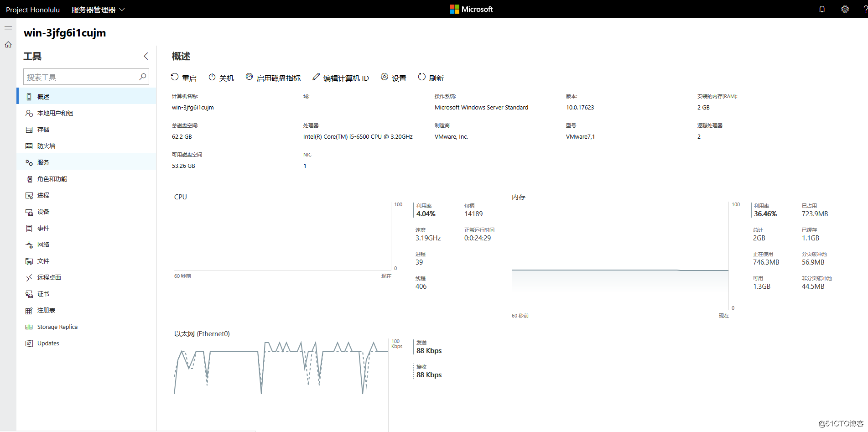Image resolution: width=868 pixels, height=432 pixels.
Task: Restart the server with 重启
Action: click(184, 78)
